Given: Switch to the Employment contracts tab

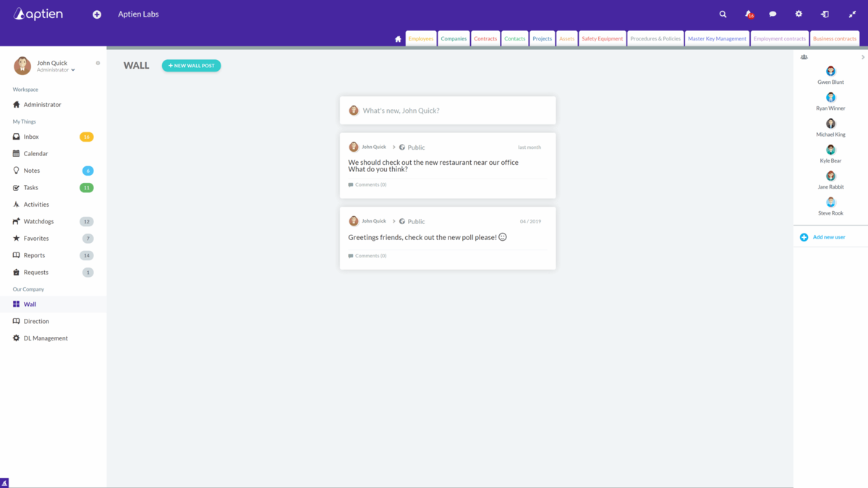Looking at the screenshot, I should pos(780,39).
